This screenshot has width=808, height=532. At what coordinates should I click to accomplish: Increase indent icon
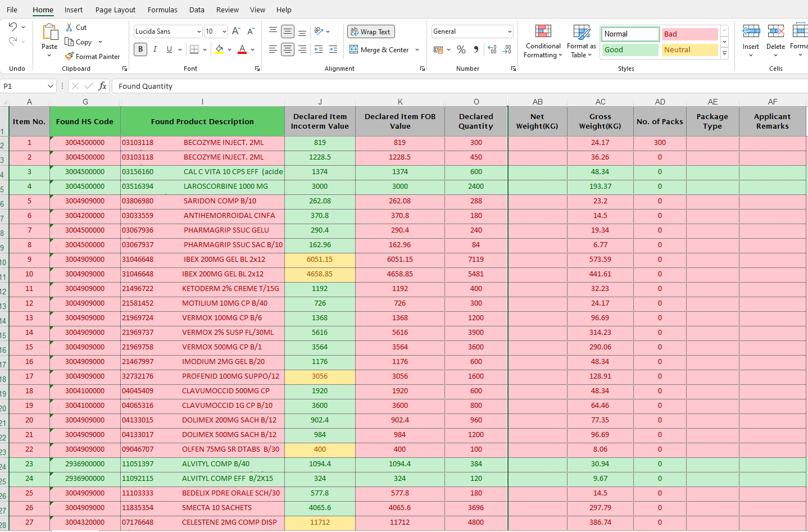coord(333,49)
